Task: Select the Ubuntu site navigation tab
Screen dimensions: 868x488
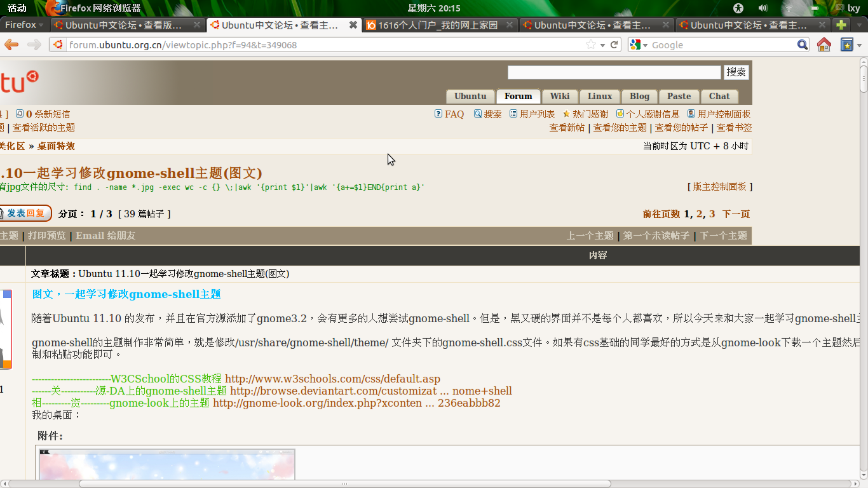Action: pos(470,97)
